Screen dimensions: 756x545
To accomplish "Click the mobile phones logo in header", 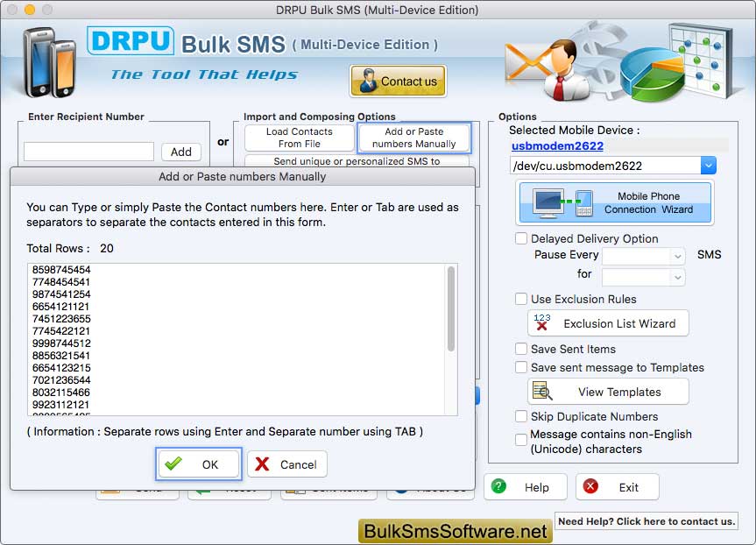I will [50, 61].
